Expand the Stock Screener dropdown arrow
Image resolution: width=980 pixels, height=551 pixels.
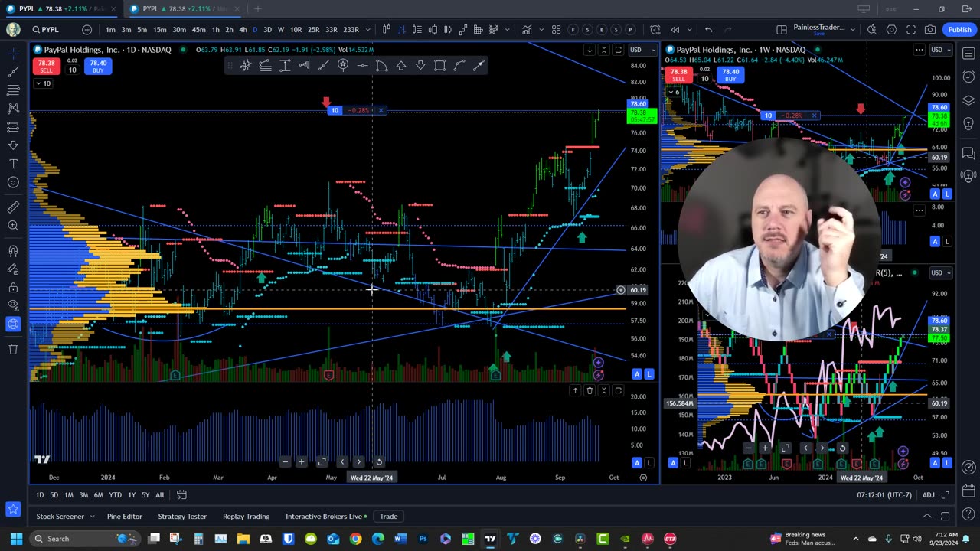92,517
